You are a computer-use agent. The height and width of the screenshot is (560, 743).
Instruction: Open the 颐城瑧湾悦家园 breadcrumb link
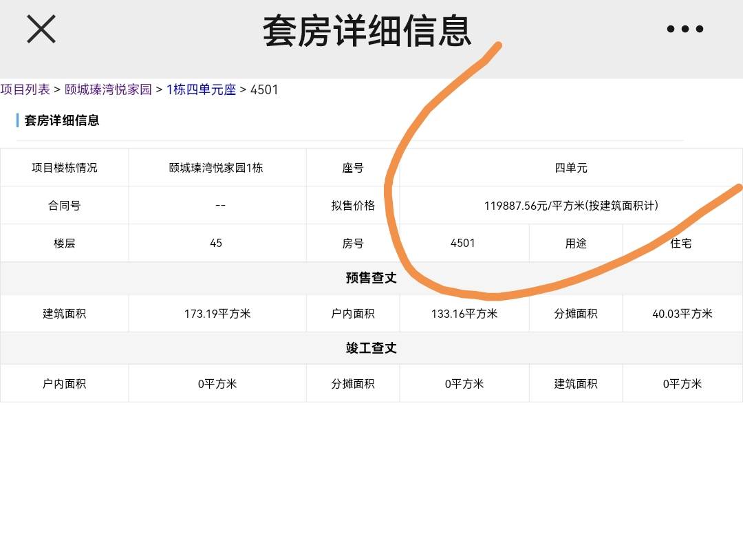point(108,89)
